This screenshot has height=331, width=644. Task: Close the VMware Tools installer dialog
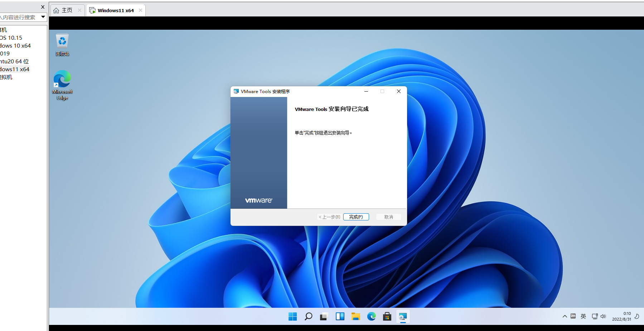pyautogui.click(x=398, y=91)
